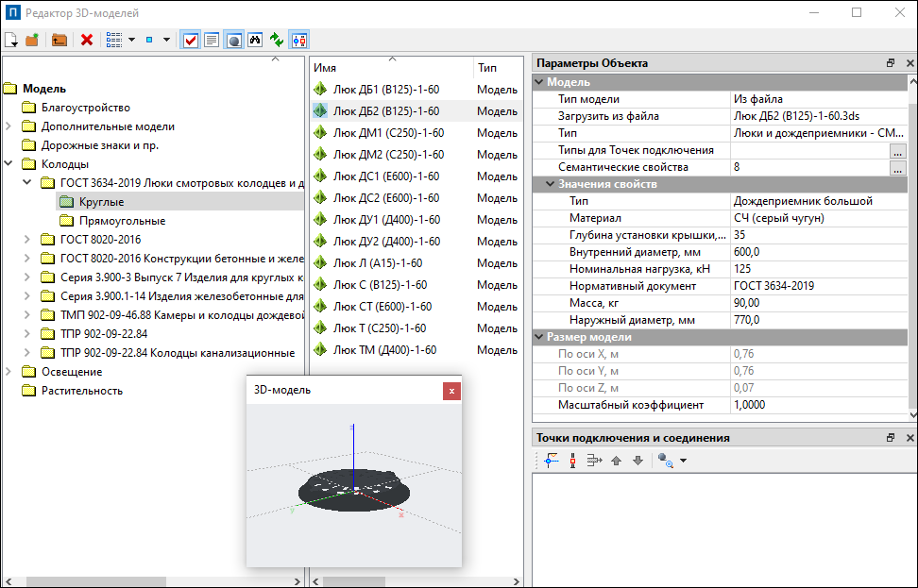Select Люк ДС2 (Е600)-1-60 model

point(386,198)
